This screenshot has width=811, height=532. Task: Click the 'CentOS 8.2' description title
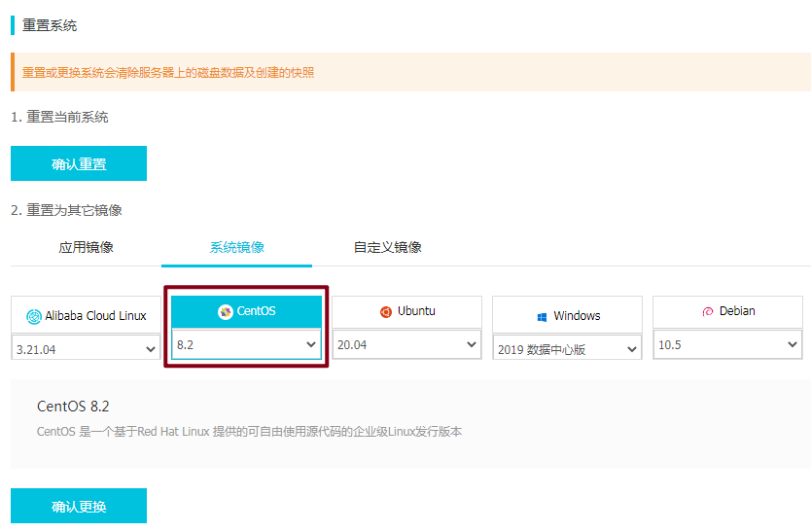pos(73,407)
